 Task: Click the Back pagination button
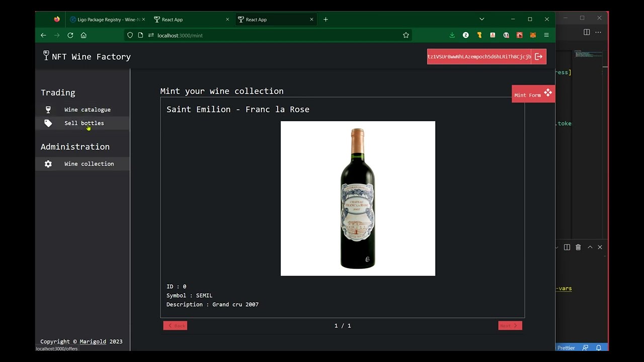(x=175, y=326)
